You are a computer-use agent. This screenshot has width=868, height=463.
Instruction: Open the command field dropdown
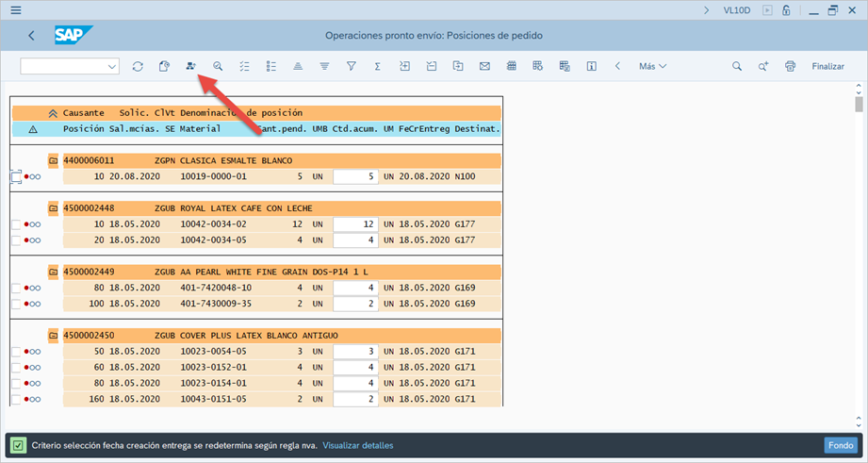click(112, 66)
